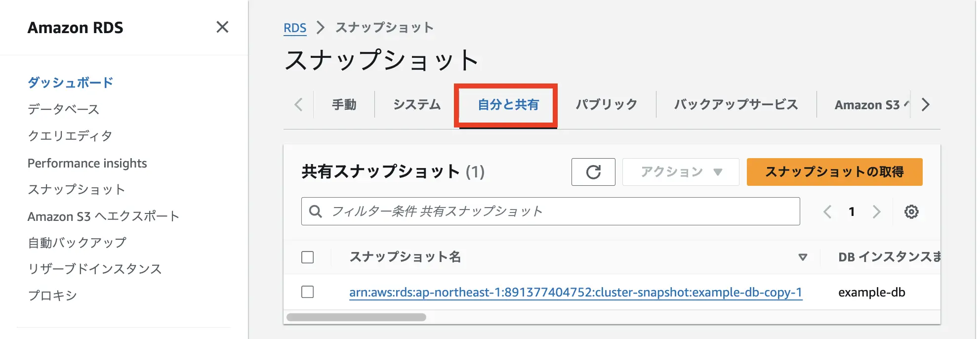The height and width of the screenshot is (339, 980).
Task: Click the horizontal table scrollbar
Action: pyautogui.click(x=356, y=317)
